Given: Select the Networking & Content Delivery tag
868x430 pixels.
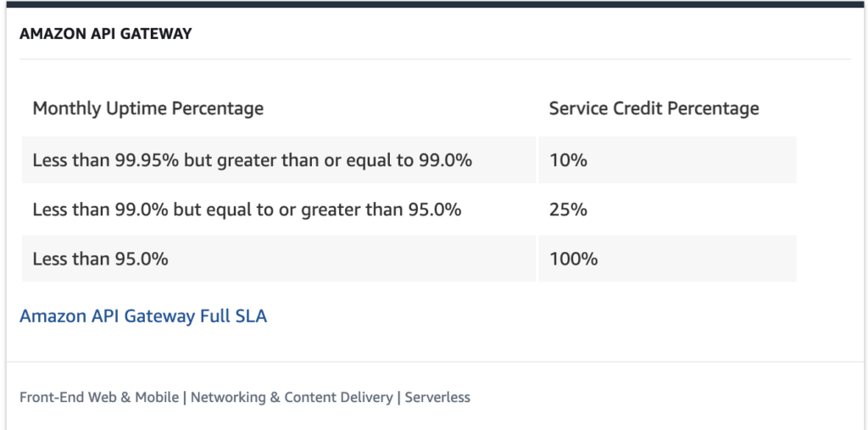Looking at the screenshot, I should tap(292, 397).
